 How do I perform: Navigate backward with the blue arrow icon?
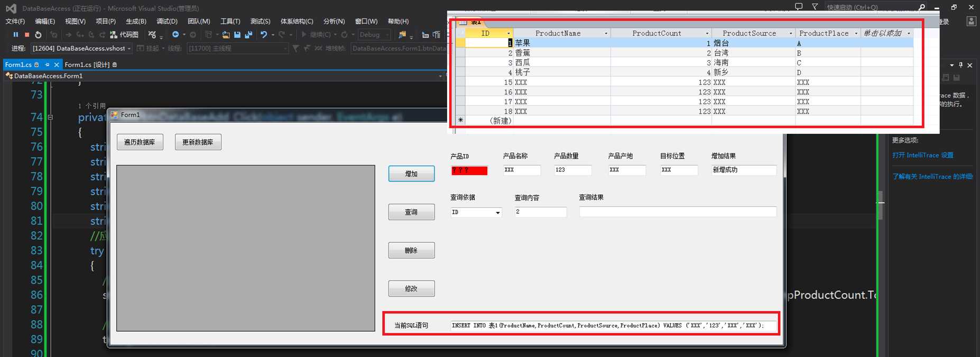click(175, 34)
